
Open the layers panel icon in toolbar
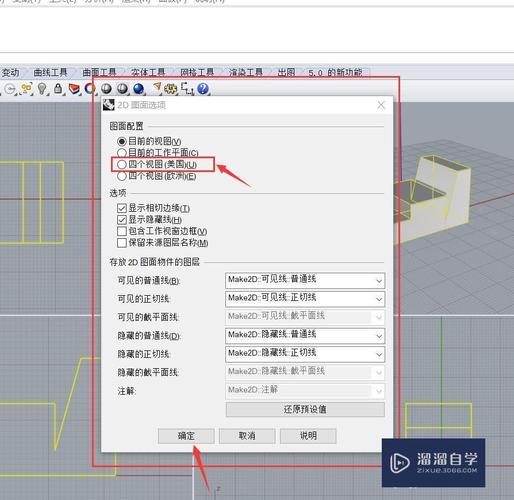click(x=74, y=89)
